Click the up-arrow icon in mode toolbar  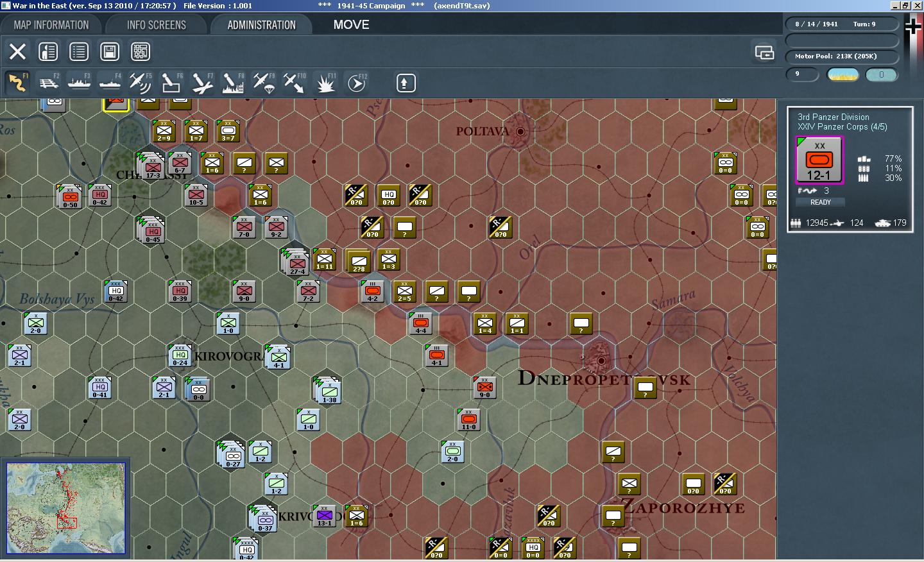[x=406, y=83]
